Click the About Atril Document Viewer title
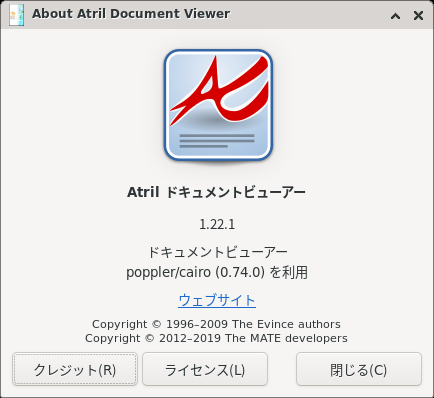The height and width of the screenshot is (398, 434). [x=131, y=14]
